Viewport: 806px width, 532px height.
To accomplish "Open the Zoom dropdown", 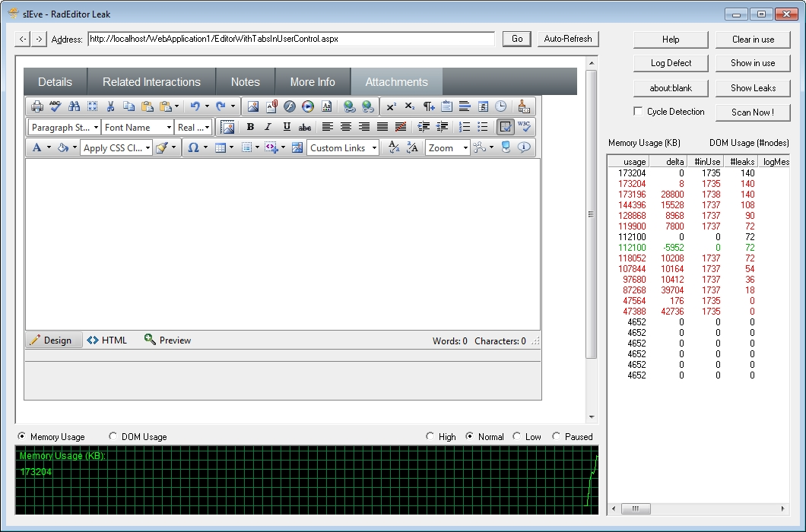I will tap(447, 148).
